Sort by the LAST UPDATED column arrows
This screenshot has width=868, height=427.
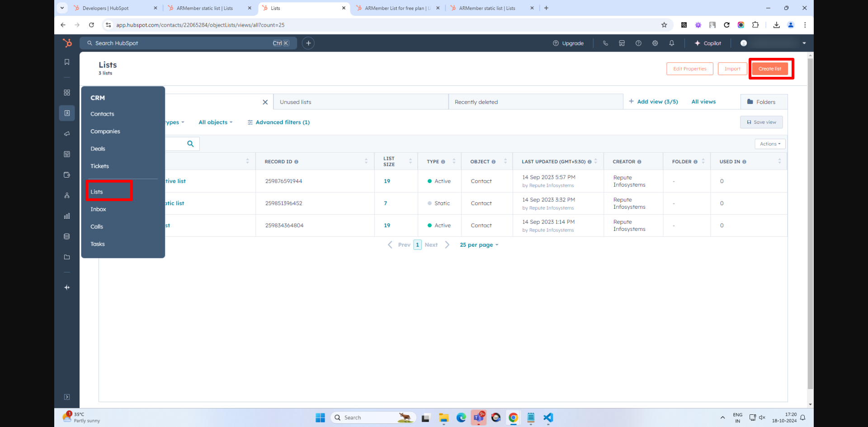pos(596,161)
